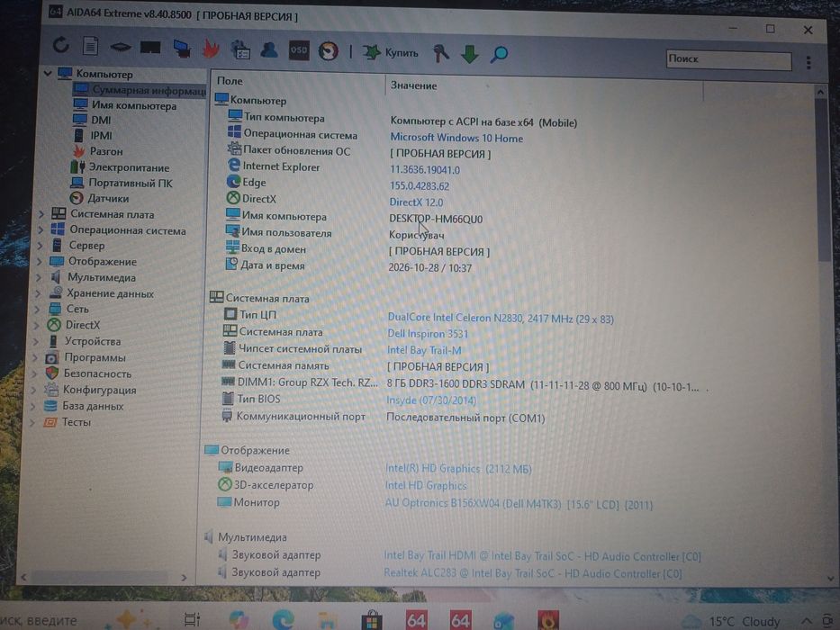Image resolution: width=840 pixels, height=630 pixels.
Task: Select Тесты in left tree
Action: 76,422
